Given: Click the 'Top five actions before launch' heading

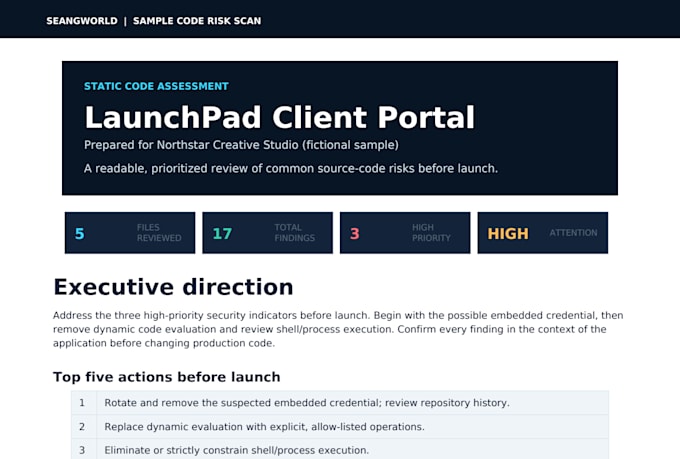Looking at the screenshot, I should pos(167,377).
